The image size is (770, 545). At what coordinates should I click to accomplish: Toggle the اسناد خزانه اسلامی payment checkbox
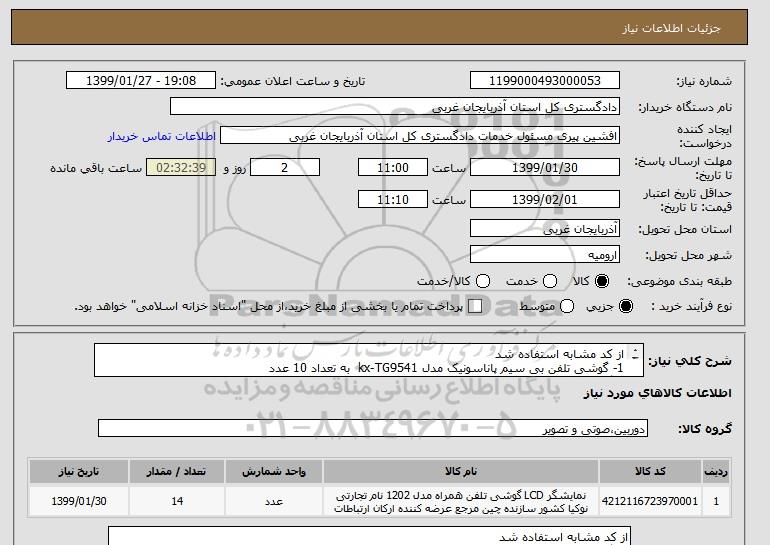point(475,306)
